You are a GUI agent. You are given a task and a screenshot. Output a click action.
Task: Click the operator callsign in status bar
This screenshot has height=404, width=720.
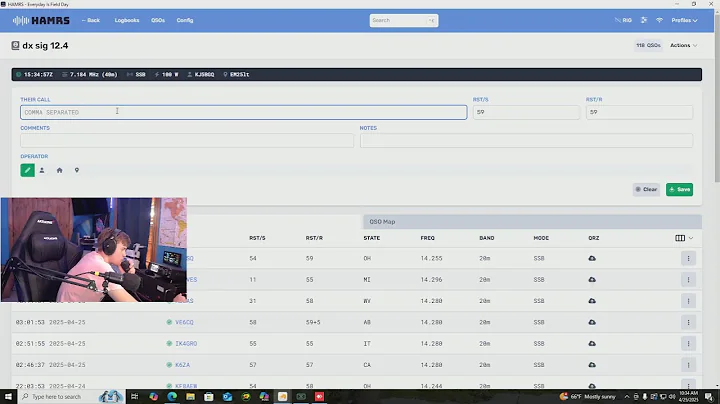tap(201, 74)
